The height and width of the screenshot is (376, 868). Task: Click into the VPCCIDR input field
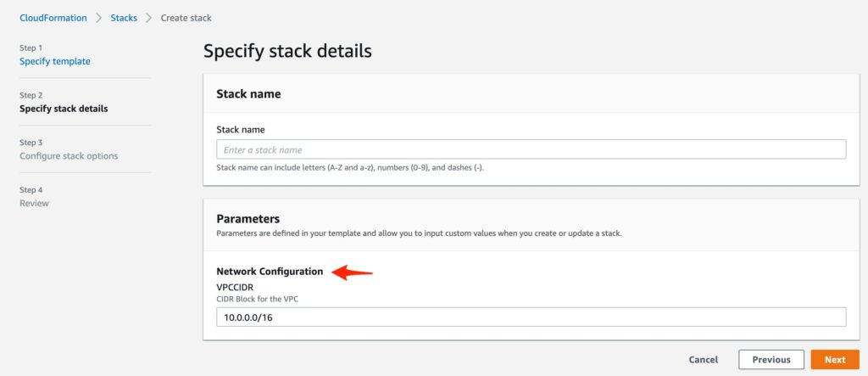point(531,317)
